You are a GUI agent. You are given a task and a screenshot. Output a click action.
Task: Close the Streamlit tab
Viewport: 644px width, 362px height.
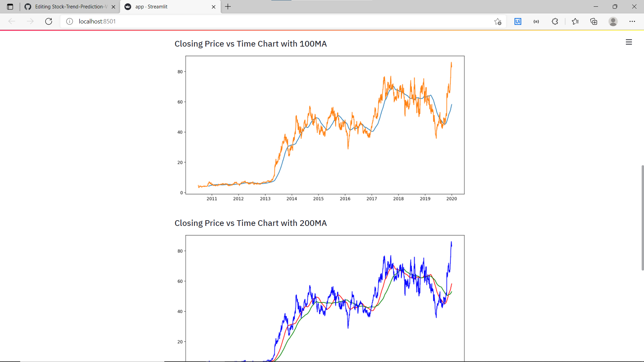pos(214,7)
